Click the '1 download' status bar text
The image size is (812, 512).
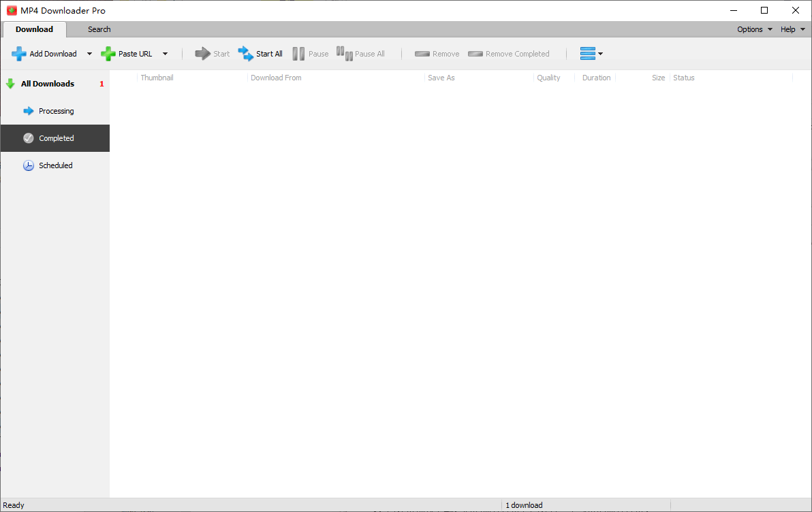point(524,505)
